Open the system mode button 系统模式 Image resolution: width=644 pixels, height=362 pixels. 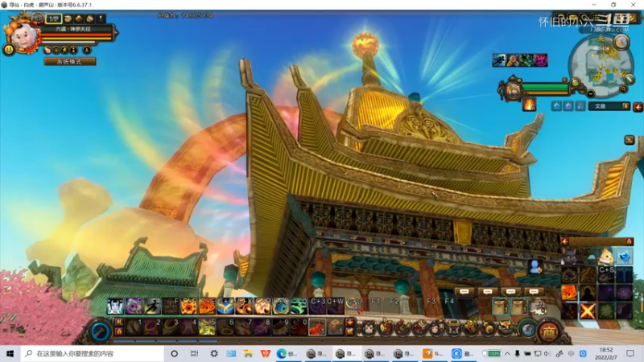[x=70, y=62]
